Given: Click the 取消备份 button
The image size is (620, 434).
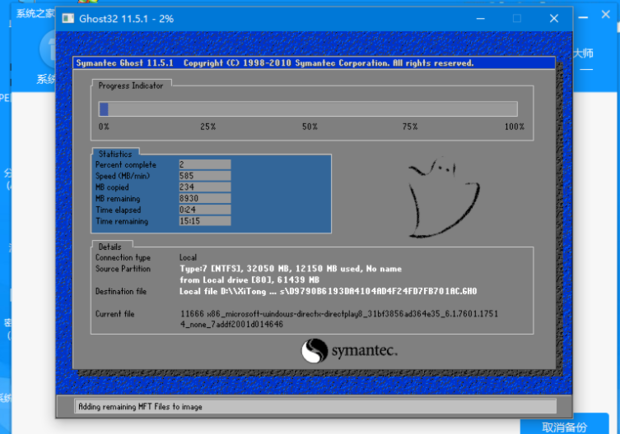Looking at the screenshot, I should pyautogui.click(x=564, y=426).
